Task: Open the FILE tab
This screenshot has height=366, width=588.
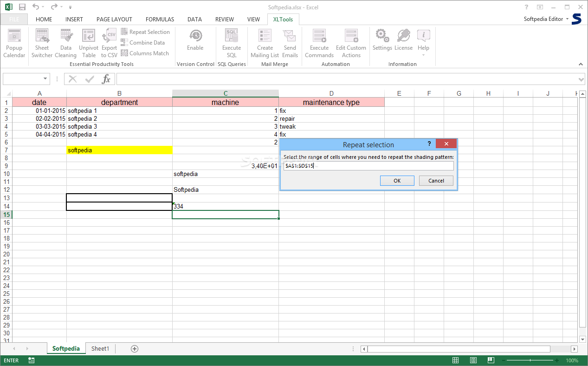Action: tap(14, 20)
